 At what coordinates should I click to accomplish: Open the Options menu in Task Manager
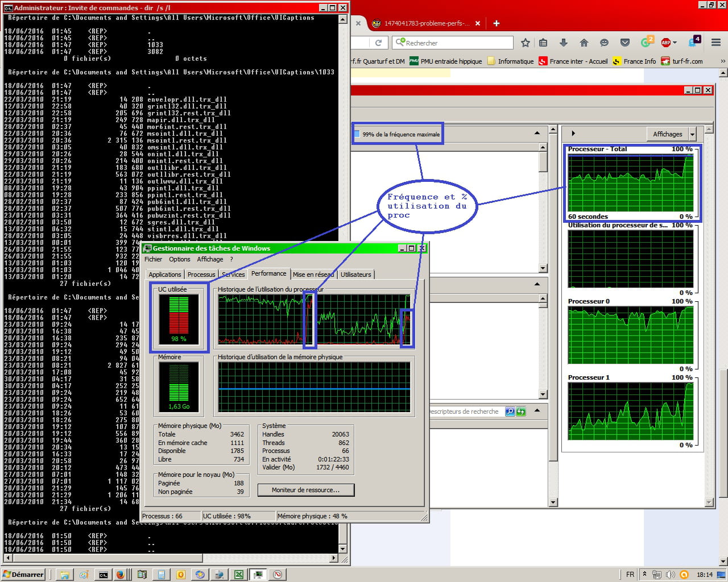[x=180, y=259]
